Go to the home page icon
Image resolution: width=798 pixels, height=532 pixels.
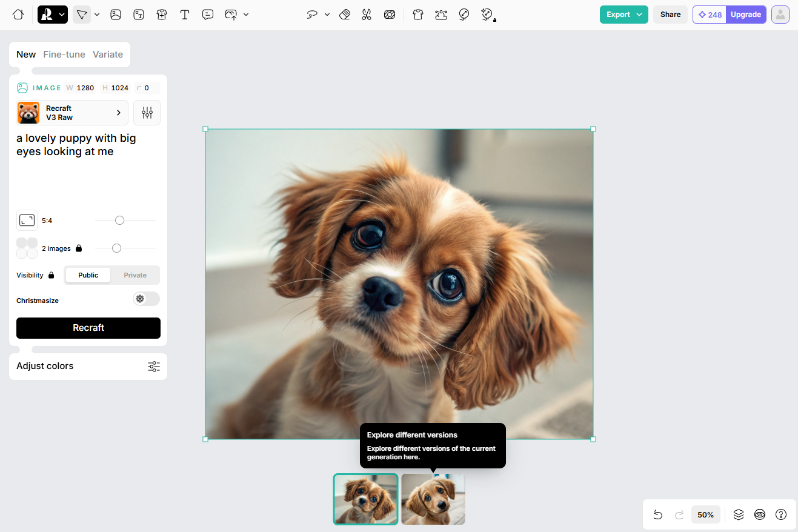pos(18,15)
